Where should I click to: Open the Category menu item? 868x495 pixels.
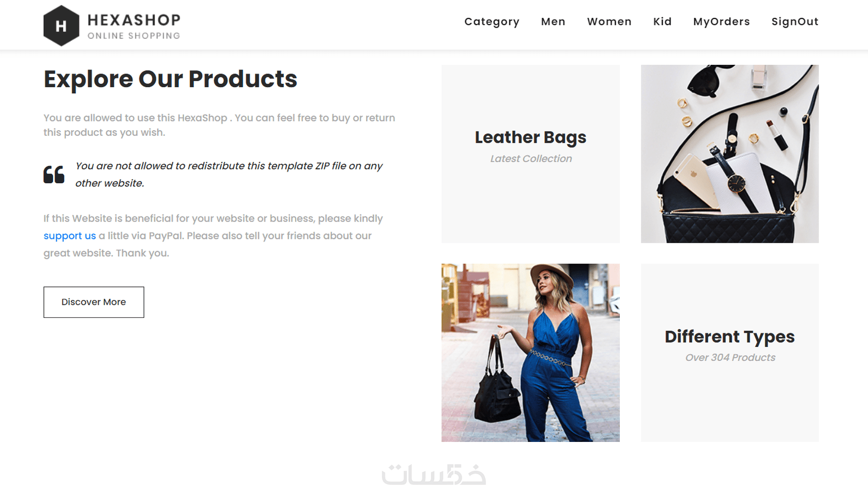coord(492,21)
